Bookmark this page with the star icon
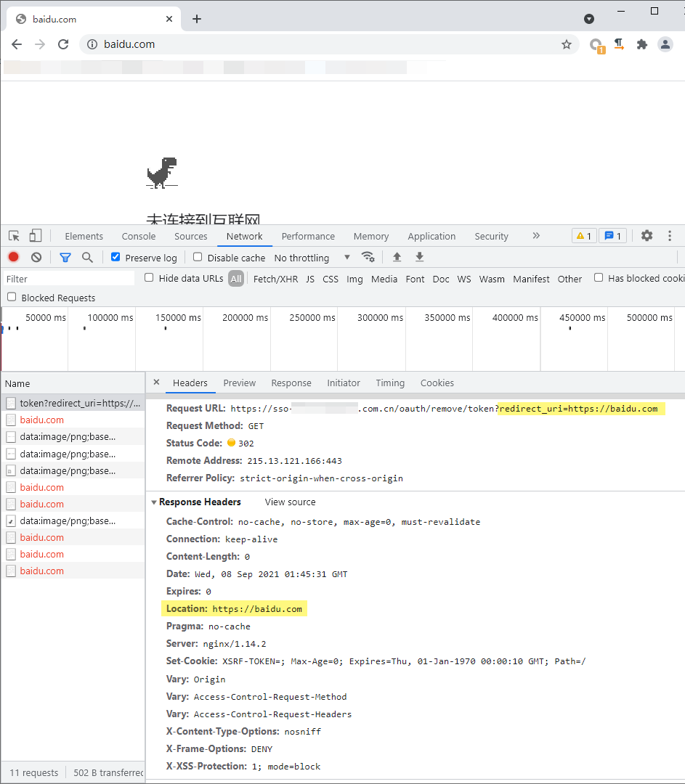 (567, 44)
